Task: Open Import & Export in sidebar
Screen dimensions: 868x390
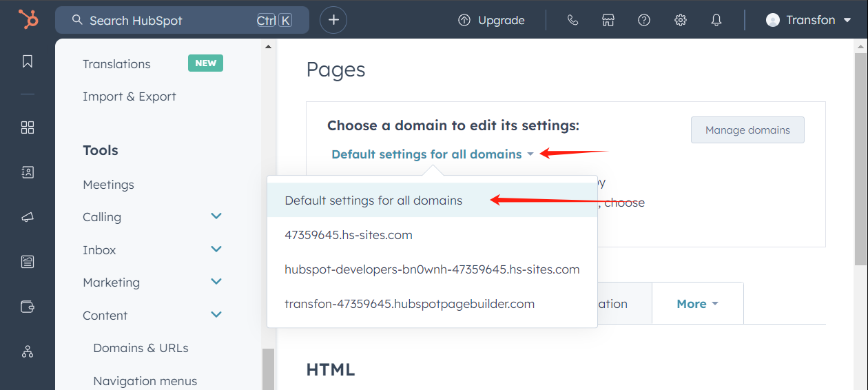Action: pos(130,96)
